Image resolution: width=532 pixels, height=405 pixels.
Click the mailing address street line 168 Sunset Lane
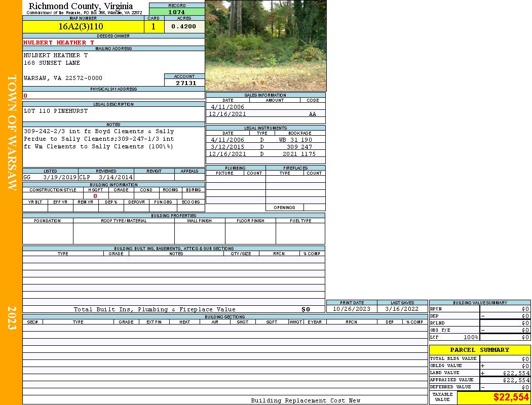[52, 63]
